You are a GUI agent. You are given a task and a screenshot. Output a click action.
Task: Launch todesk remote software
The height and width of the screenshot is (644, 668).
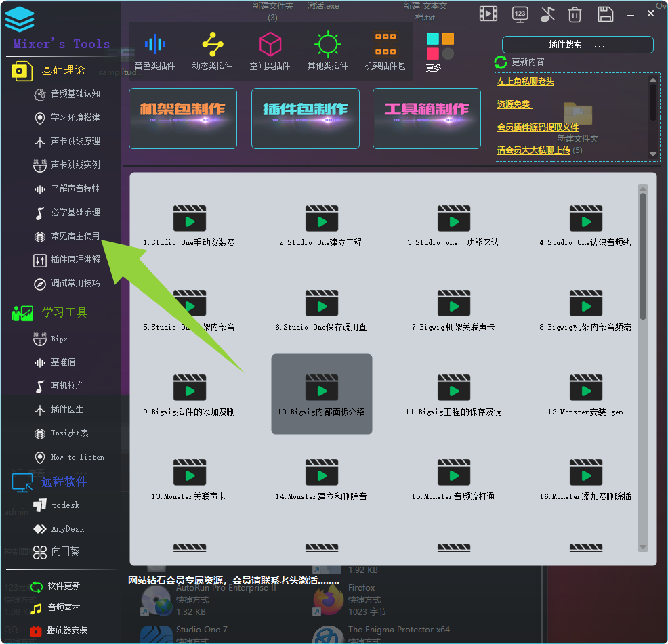57,505
